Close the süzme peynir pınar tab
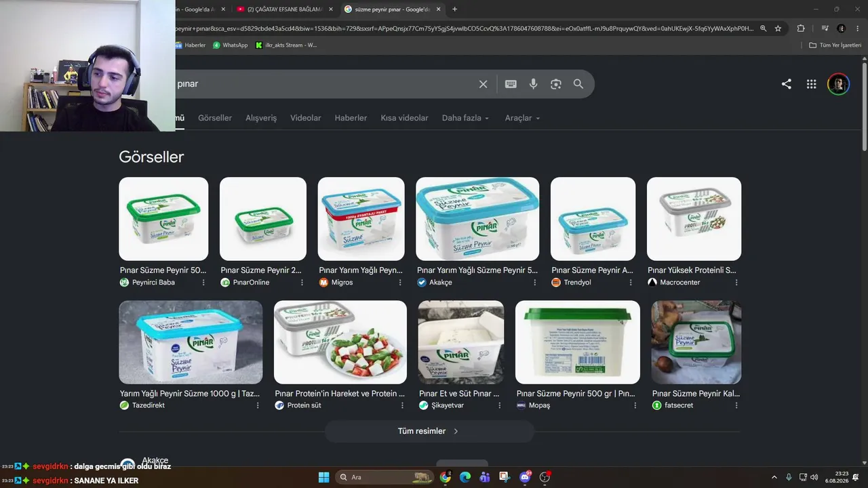The width and height of the screenshot is (868, 488). pyautogui.click(x=438, y=9)
